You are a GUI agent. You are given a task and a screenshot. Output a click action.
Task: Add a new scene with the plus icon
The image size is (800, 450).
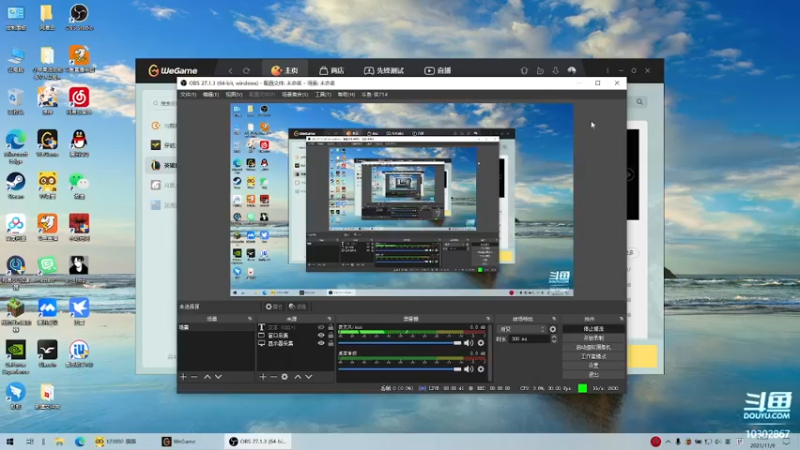(183, 377)
